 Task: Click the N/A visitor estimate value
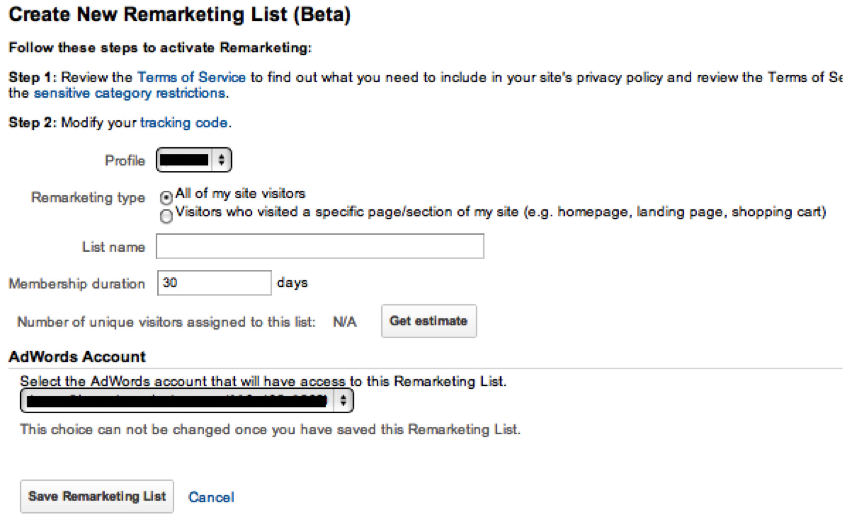345,322
